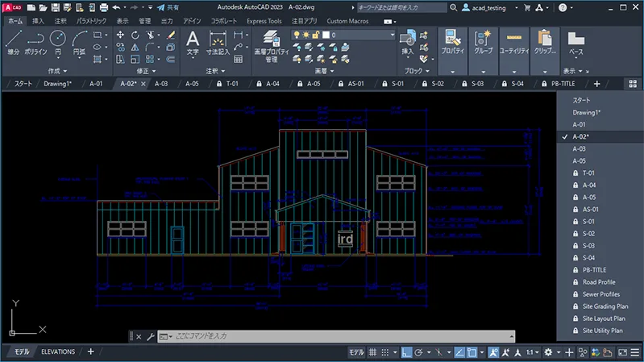The height and width of the screenshot is (362, 644).
Task: Click the 共有 (Share) button
Action: click(168, 7)
